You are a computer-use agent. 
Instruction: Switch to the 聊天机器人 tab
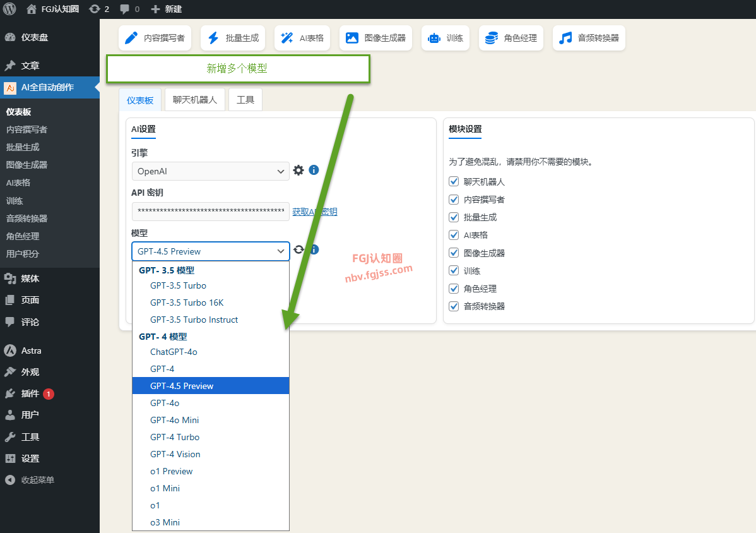[195, 99]
